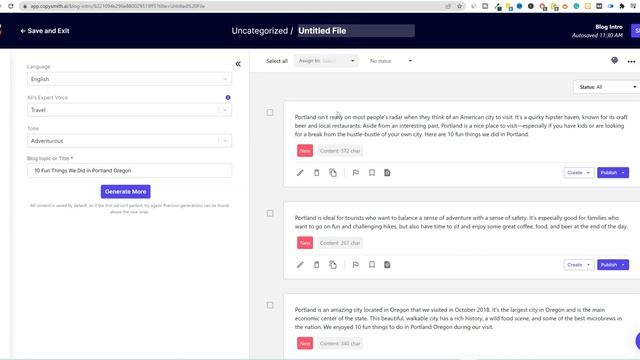Open Publish dropdown on second result
Screen dimensions: 640x360
click(613, 264)
